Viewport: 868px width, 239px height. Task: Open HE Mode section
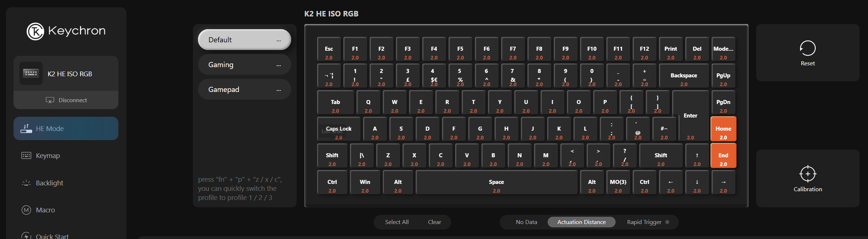pos(66,128)
